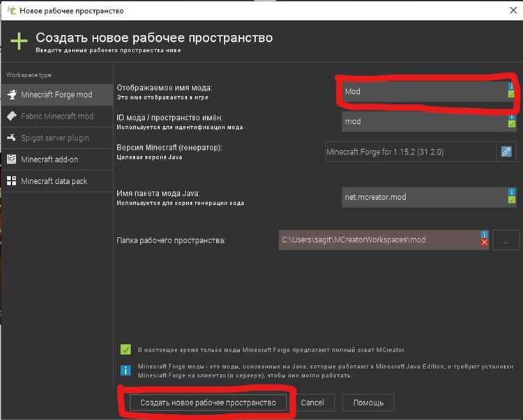Click the green checkmark notice icon
The height and width of the screenshot is (420, 523).
(x=126, y=350)
